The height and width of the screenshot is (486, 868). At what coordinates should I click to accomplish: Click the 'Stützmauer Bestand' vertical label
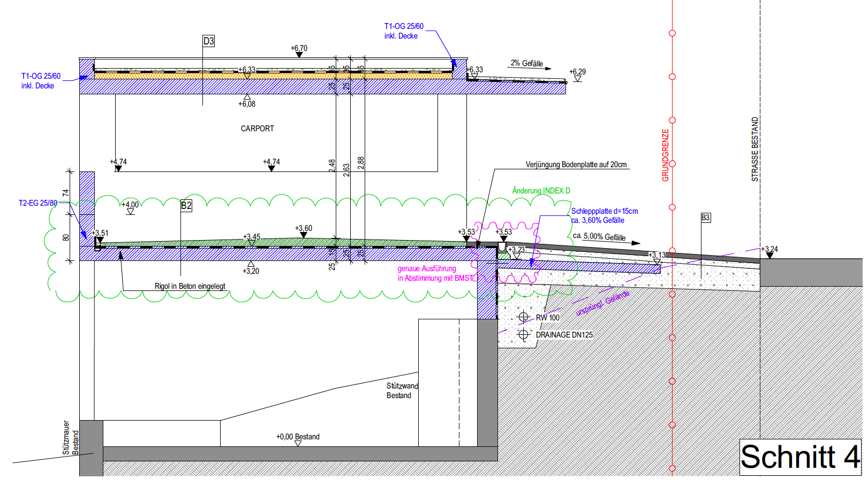(70, 438)
